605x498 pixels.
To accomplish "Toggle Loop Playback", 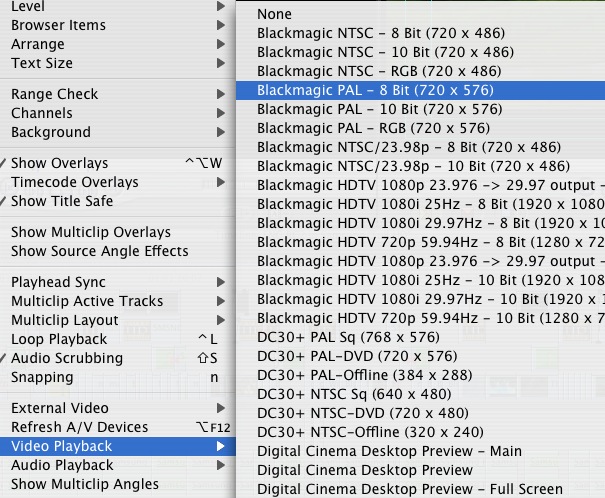I will coord(118,339).
